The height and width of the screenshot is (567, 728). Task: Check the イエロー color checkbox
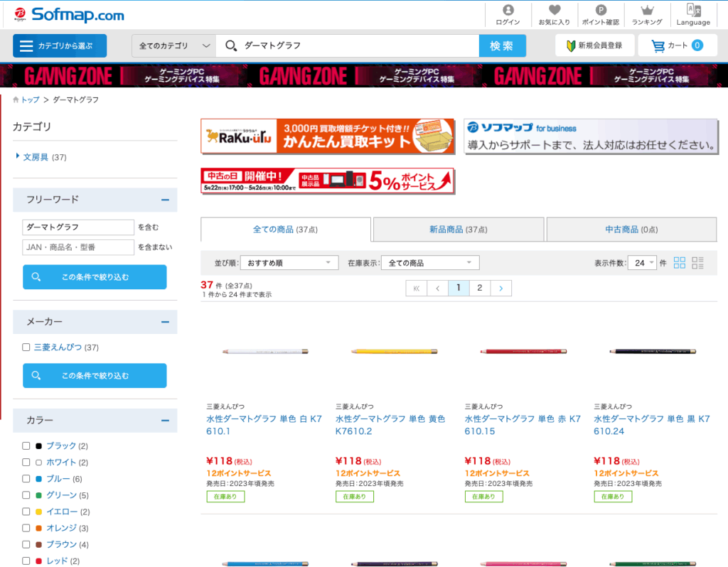(26, 512)
